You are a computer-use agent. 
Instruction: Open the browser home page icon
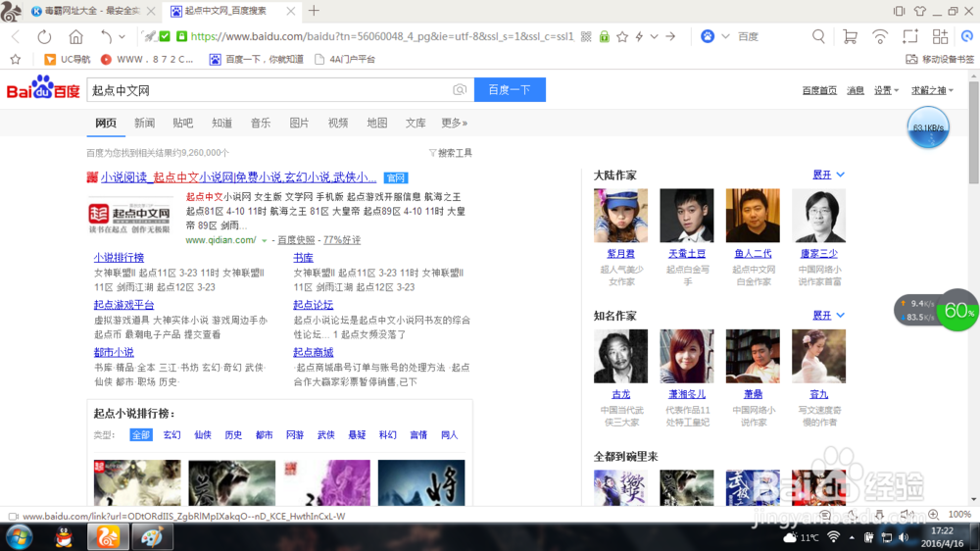tap(75, 37)
